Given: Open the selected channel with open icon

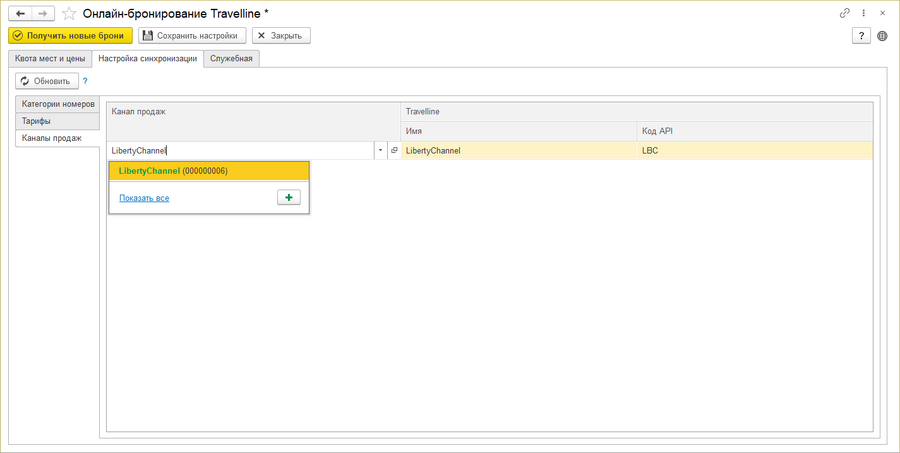Looking at the screenshot, I should point(394,150).
